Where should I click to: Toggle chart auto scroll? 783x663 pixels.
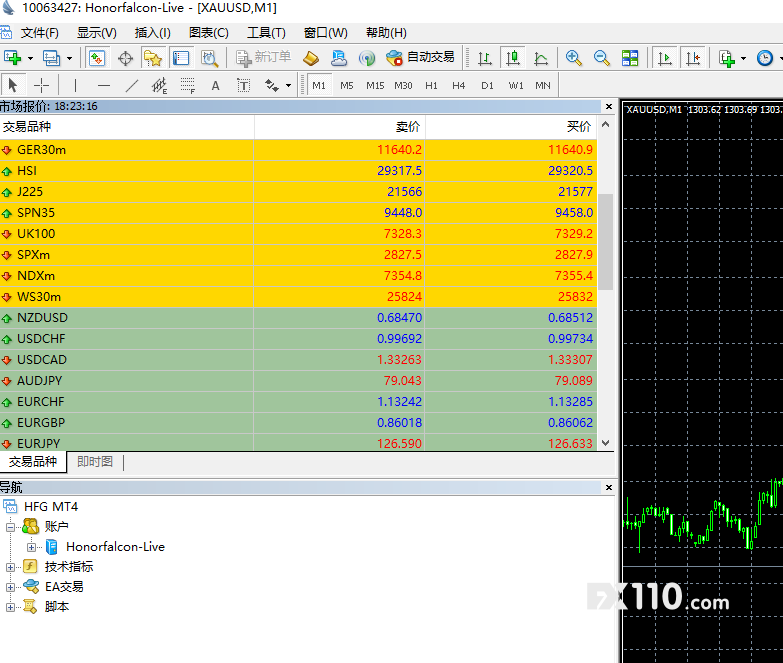(x=665, y=58)
